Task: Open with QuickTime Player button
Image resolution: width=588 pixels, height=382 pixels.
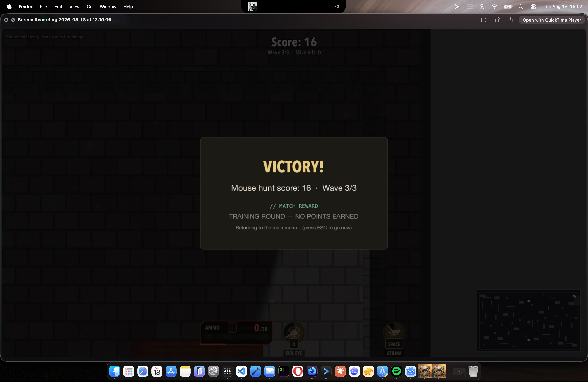Action: click(x=551, y=20)
